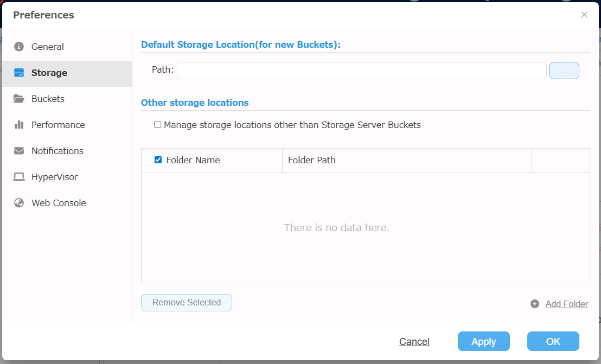Click the Buckets folder icon
This screenshot has width=601, height=364.
19,99
